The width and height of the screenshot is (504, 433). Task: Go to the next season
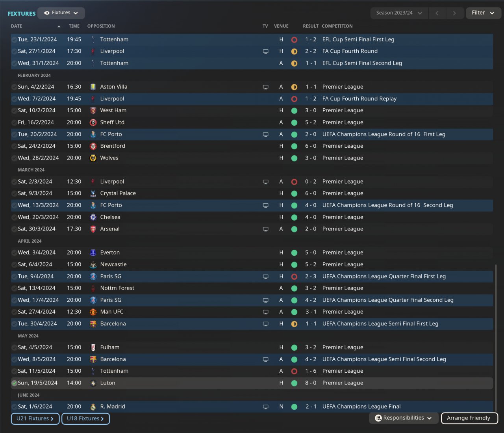pyautogui.click(x=455, y=13)
